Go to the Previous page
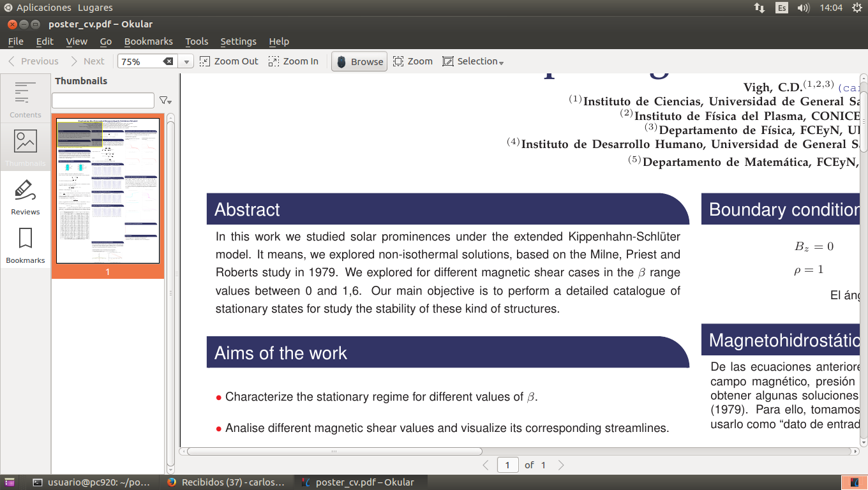Screen dimensions: 868x490 pos(33,61)
